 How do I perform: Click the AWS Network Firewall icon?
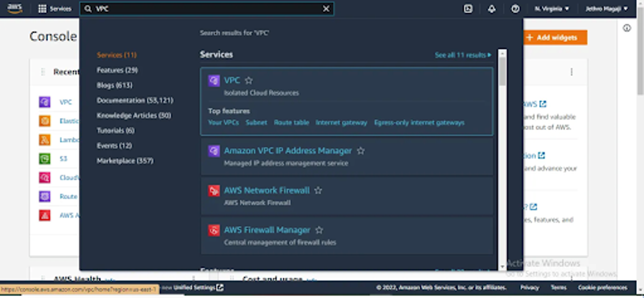[x=214, y=190]
